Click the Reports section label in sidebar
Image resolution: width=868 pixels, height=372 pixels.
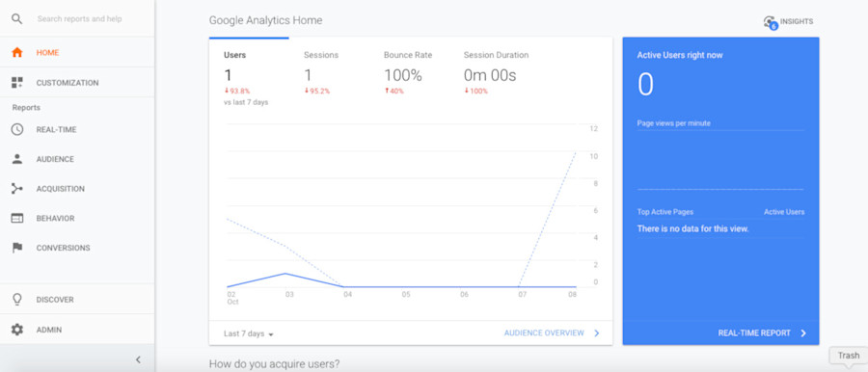coord(26,107)
